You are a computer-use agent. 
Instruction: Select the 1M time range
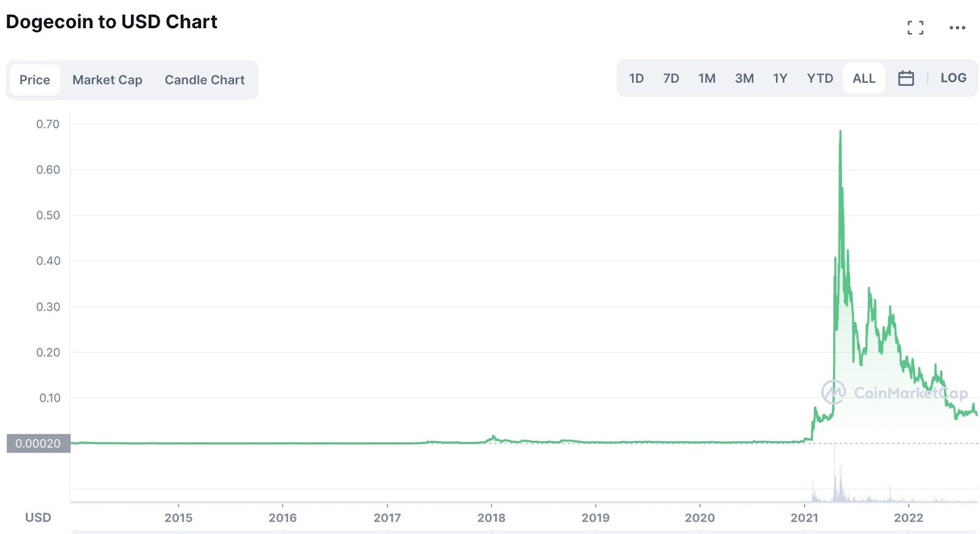pos(707,78)
